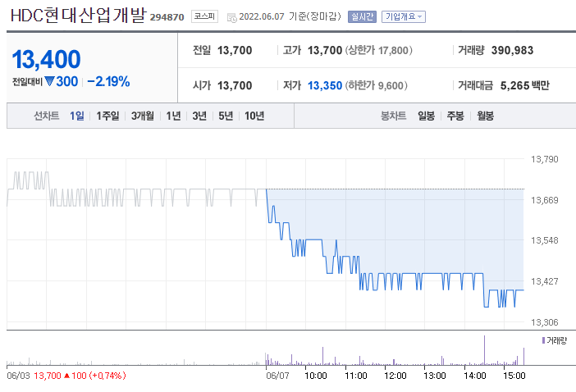Click the 거래대금 5,265 백만 value
This screenshot has width=576, height=392.
click(x=524, y=85)
